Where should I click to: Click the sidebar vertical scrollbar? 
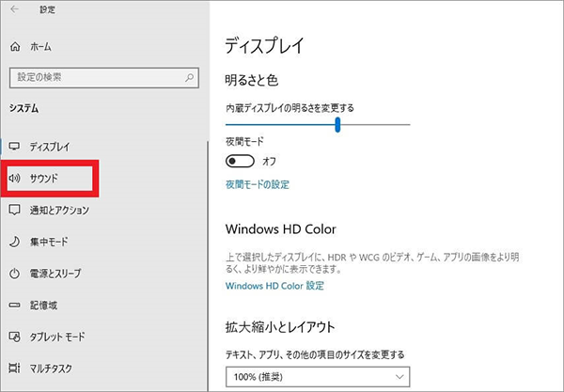point(207,266)
